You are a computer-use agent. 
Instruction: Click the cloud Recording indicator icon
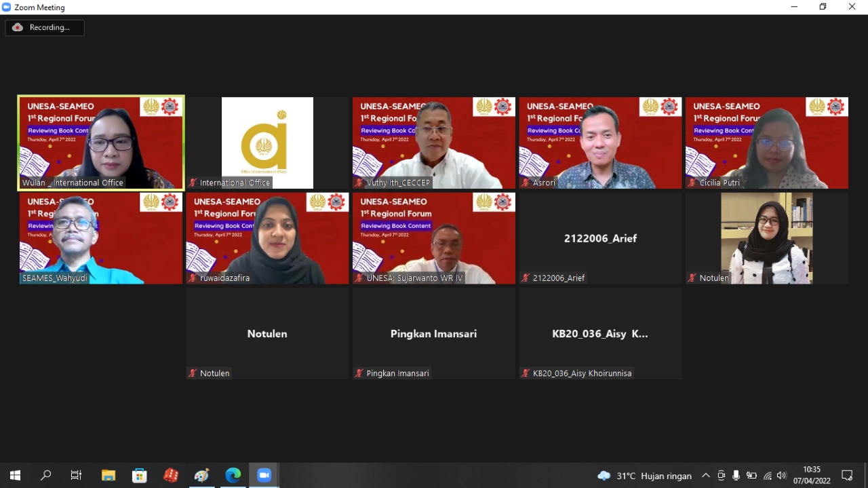pyautogui.click(x=18, y=27)
